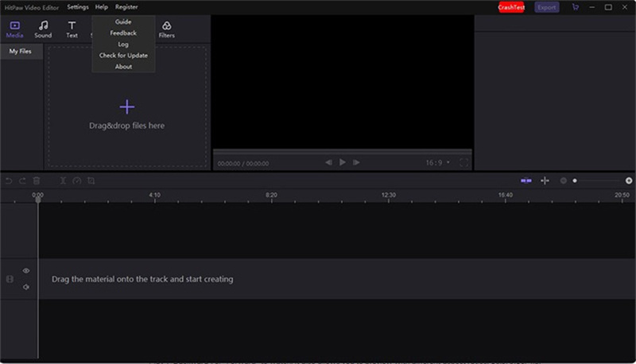Maximize the HitPaw window
This screenshot has height=364, width=636.
click(608, 7)
